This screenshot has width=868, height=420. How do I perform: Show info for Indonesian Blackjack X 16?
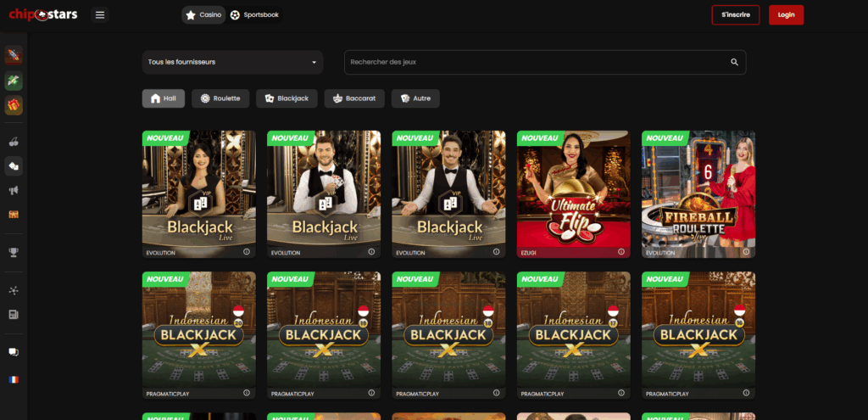746,393
